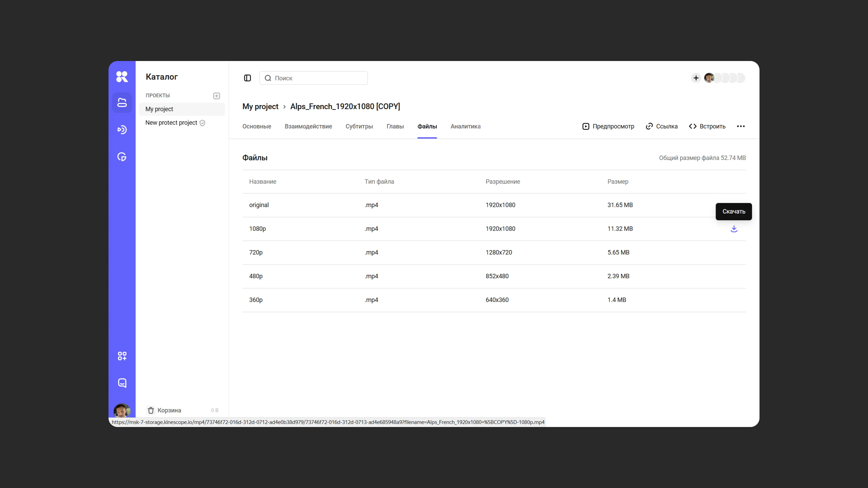The height and width of the screenshot is (488, 868).
Task: Open the catalog storage sidebar icon
Action: [x=122, y=103]
